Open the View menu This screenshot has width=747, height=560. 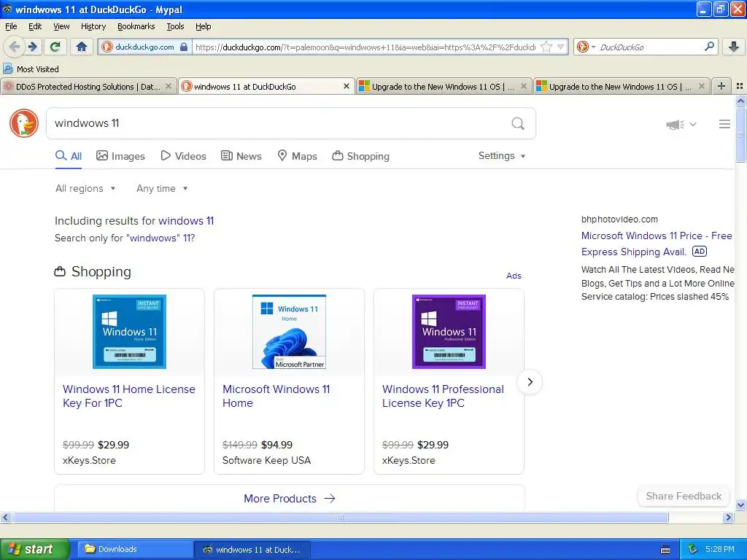click(x=61, y=26)
